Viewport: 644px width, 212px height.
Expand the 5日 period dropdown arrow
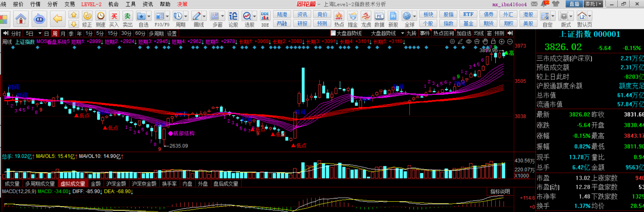tap(40, 33)
